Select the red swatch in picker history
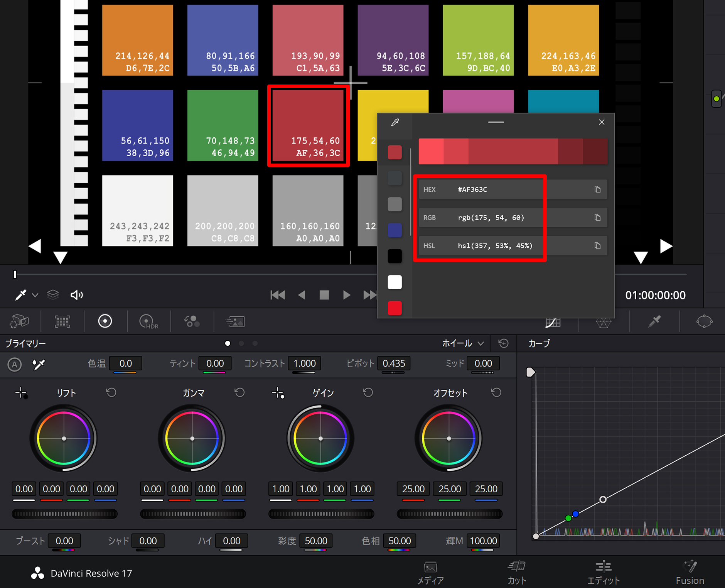This screenshot has height=588, width=725. tap(395, 152)
